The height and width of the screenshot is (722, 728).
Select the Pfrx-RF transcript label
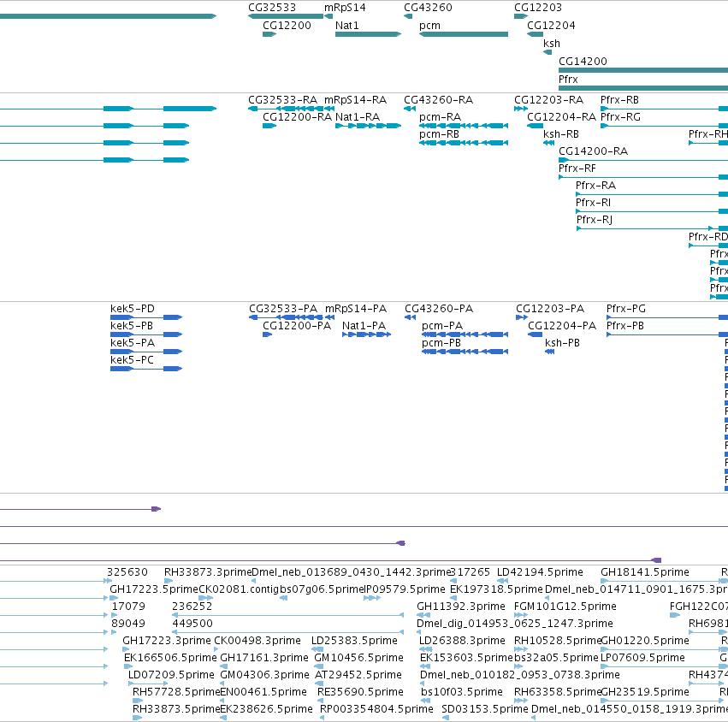pyautogui.click(x=577, y=169)
